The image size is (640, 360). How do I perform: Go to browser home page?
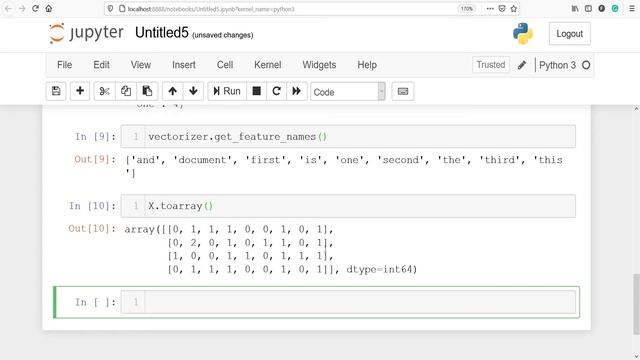coord(49,9)
